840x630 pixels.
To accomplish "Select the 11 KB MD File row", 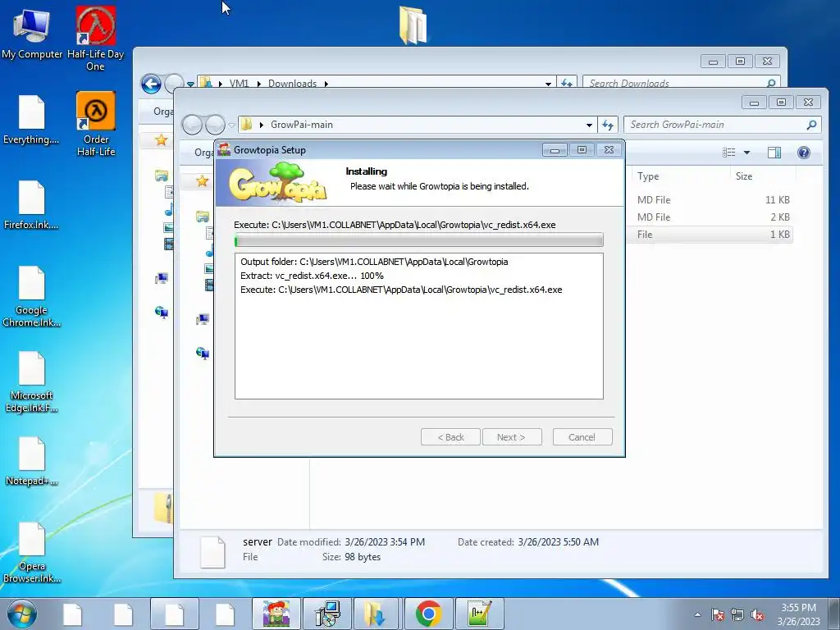I will point(710,200).
